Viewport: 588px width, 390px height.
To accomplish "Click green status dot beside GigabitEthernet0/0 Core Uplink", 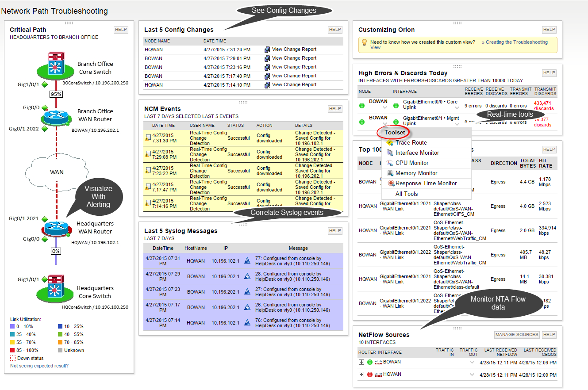I will coord(396,106).
